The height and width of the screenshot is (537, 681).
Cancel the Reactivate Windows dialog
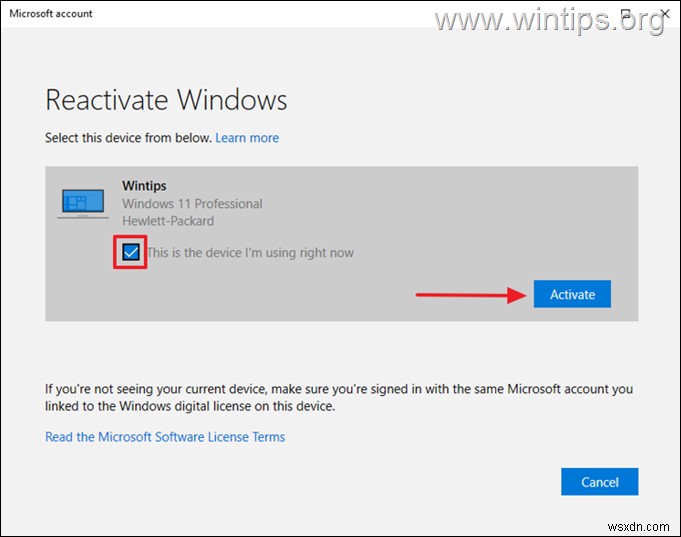599,481
